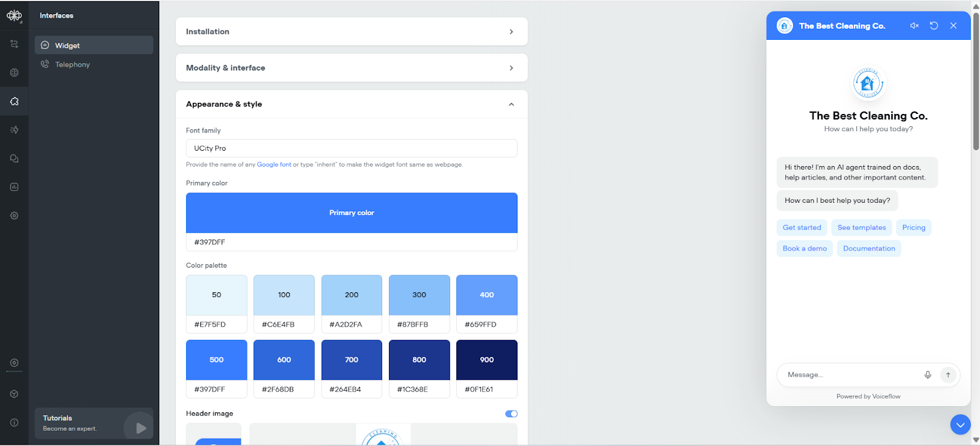Open the Tutorials card
The width and height of the screenshot is (980, 446).
(x=94, y=423)
